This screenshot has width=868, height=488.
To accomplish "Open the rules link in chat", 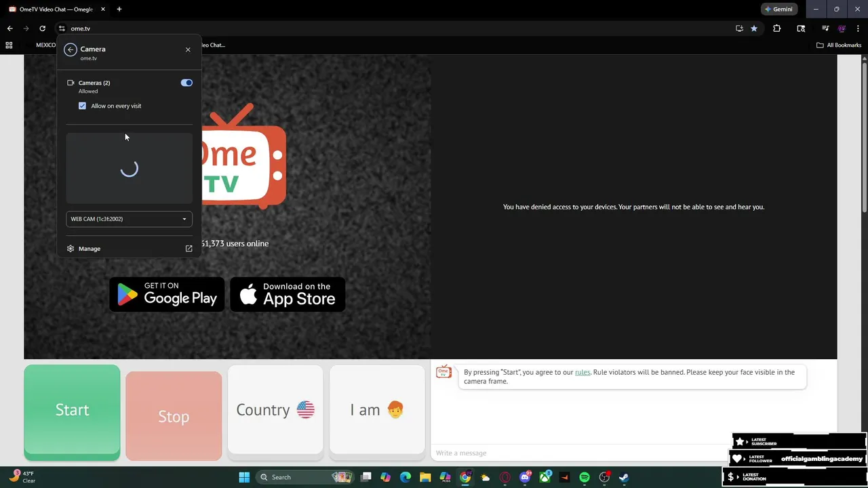I will tap(583, 372).
